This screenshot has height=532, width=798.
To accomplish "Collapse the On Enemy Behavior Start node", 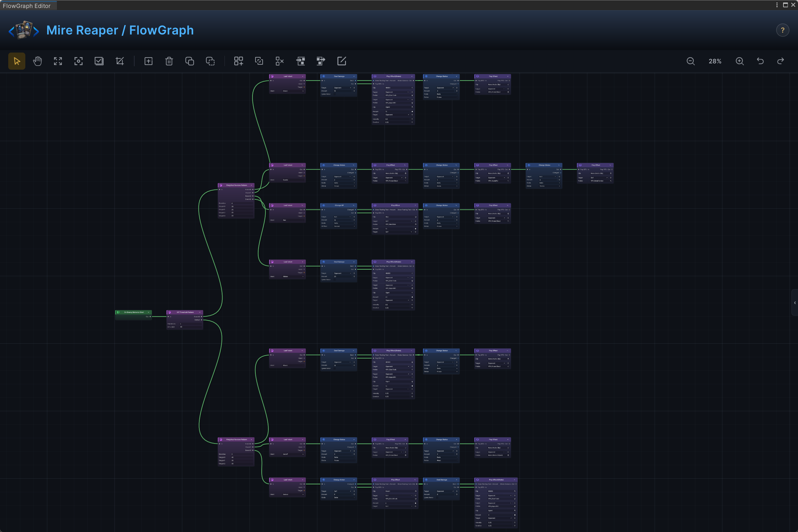I will coord(148,312).
